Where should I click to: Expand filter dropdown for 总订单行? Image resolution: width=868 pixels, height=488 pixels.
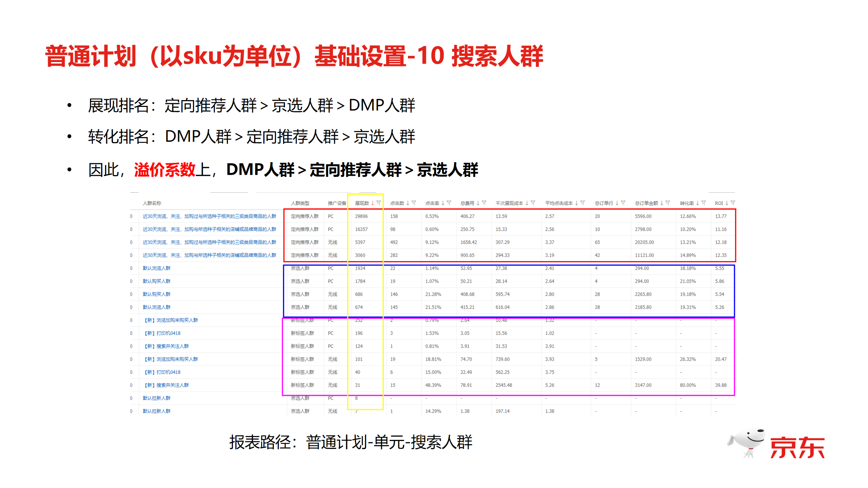[623, 203]
